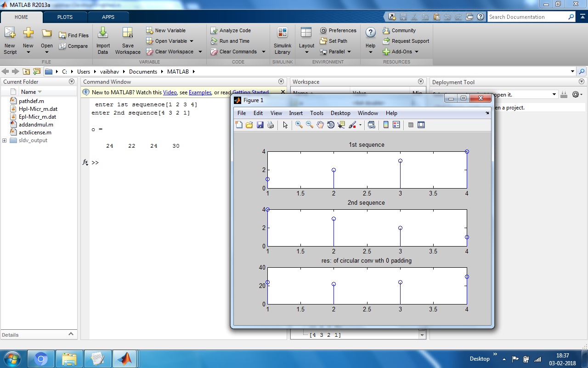Screen dimensions: 588x368
Task: Click the Import Data icon
Action: click(103, 41)
